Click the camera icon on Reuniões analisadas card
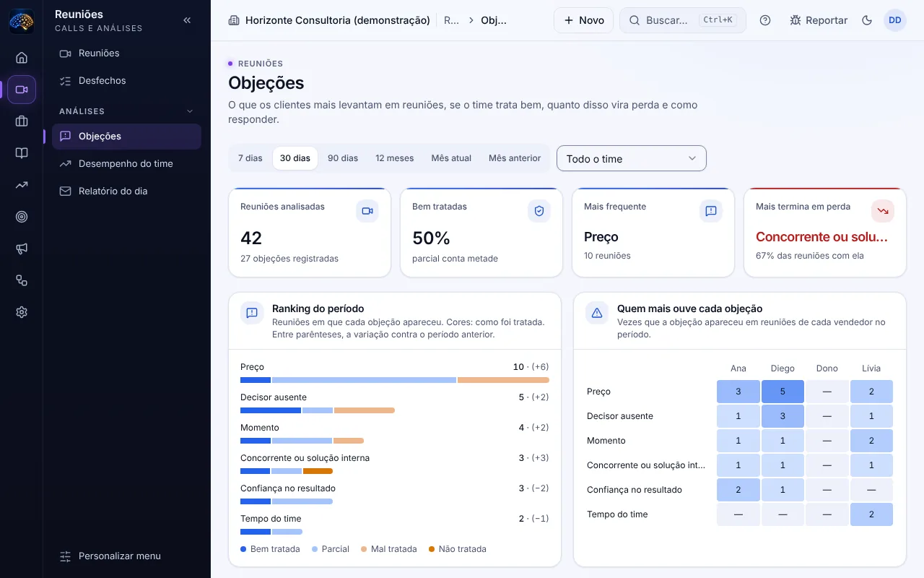 [367, 211]
